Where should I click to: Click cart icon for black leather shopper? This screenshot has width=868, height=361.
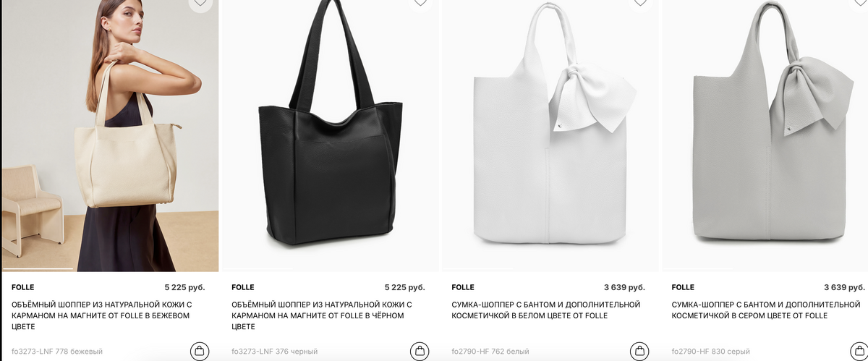(x=420, y=352)
